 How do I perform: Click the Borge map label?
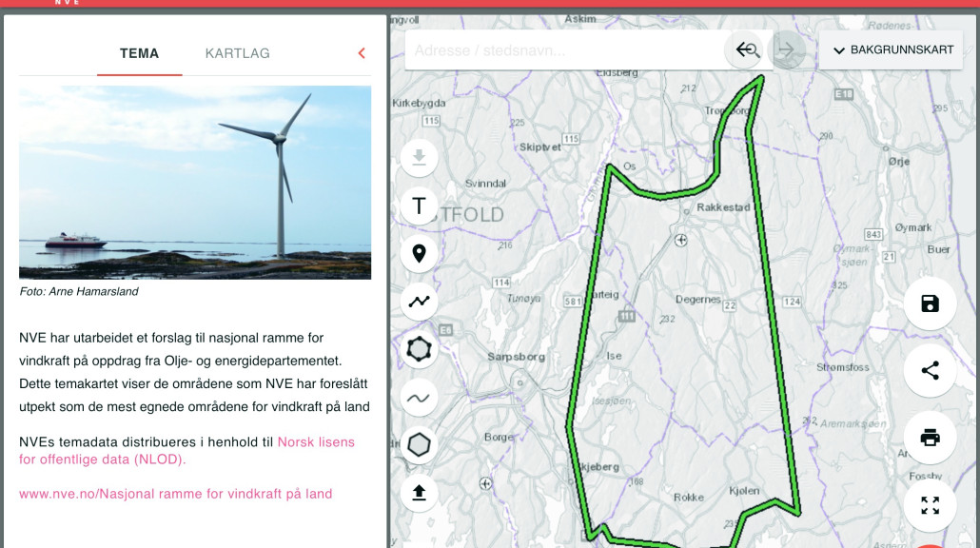pyautogui.click(x=499, y=437)
